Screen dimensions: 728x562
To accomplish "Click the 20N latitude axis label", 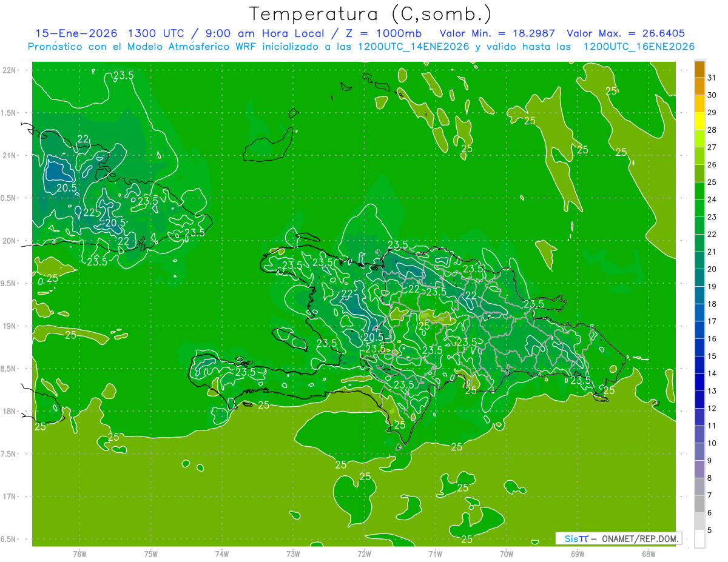I will coord(9,241).
